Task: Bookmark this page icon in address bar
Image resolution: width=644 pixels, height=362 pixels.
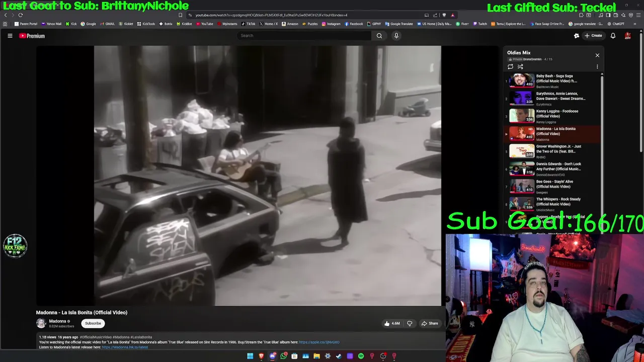Action: (180, 15)
